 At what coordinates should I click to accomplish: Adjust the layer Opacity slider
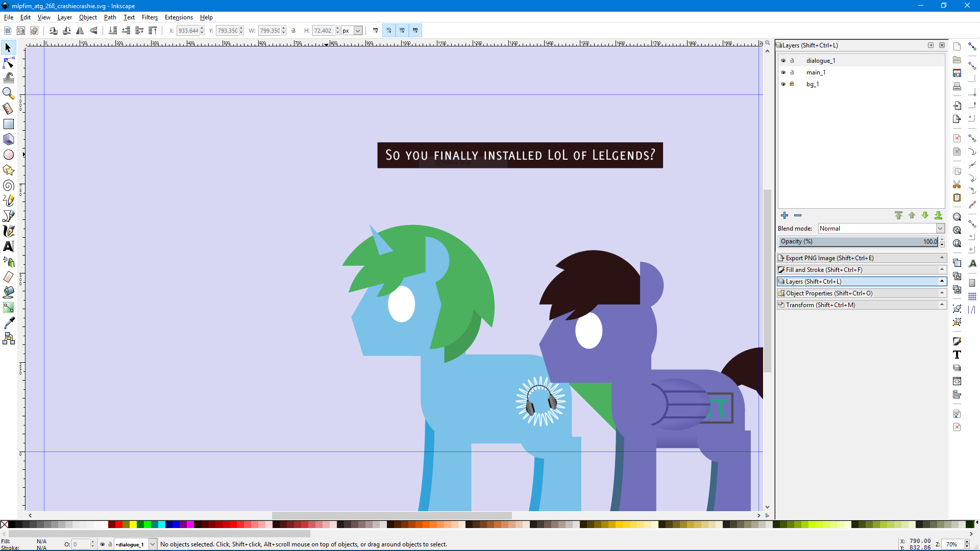click(859, 242)
